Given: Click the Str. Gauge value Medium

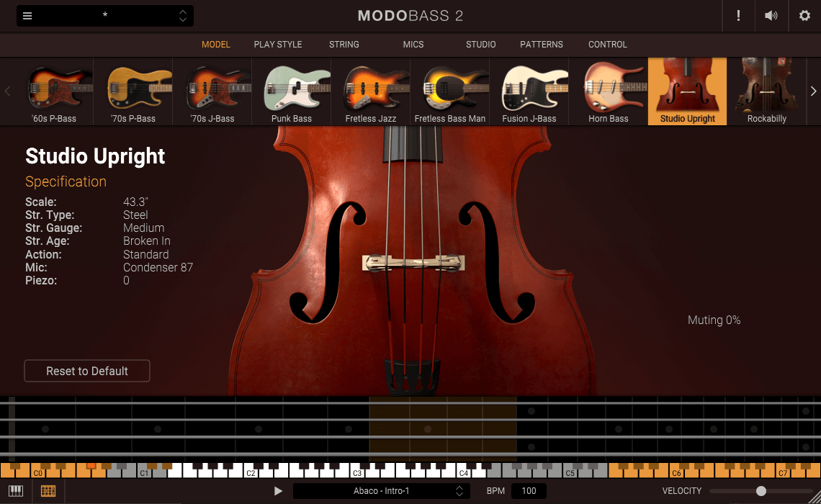Looking at the screenshot, I should 143,228.
